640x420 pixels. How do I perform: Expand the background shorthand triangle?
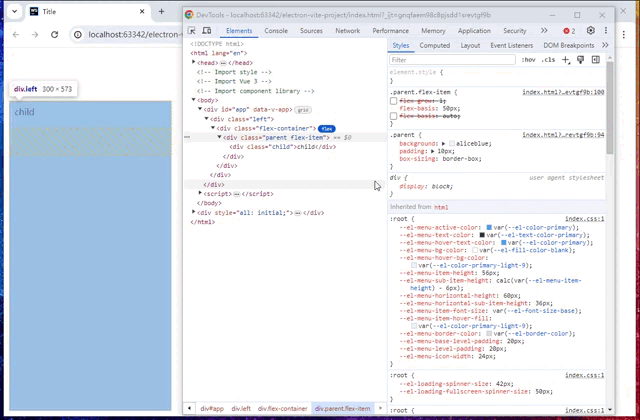[x=443, y=144]
